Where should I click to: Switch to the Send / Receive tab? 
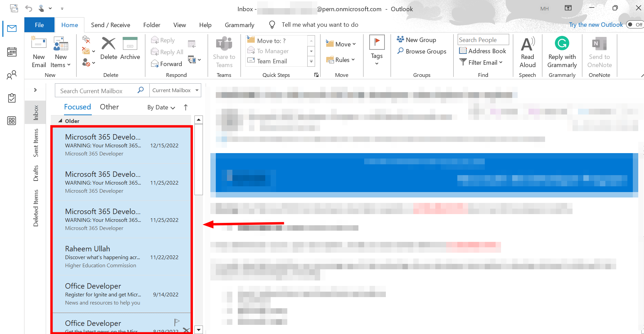point(110,25)
